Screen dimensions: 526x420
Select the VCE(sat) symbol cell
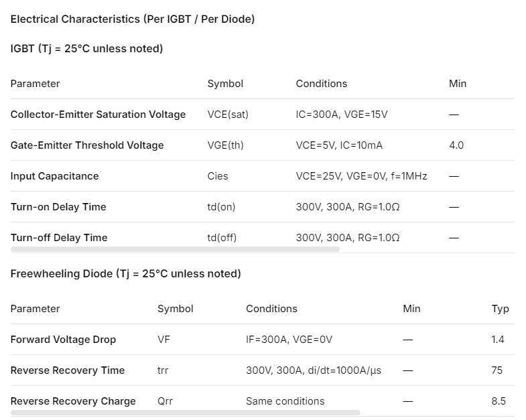tap(228, 115)
